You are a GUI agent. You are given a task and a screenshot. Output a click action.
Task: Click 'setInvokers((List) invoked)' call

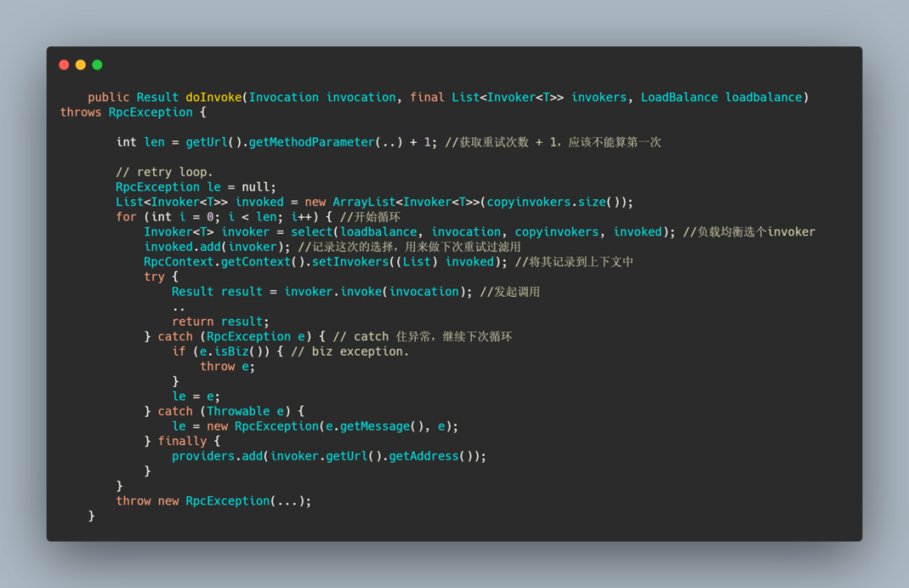tap(407, 262)
